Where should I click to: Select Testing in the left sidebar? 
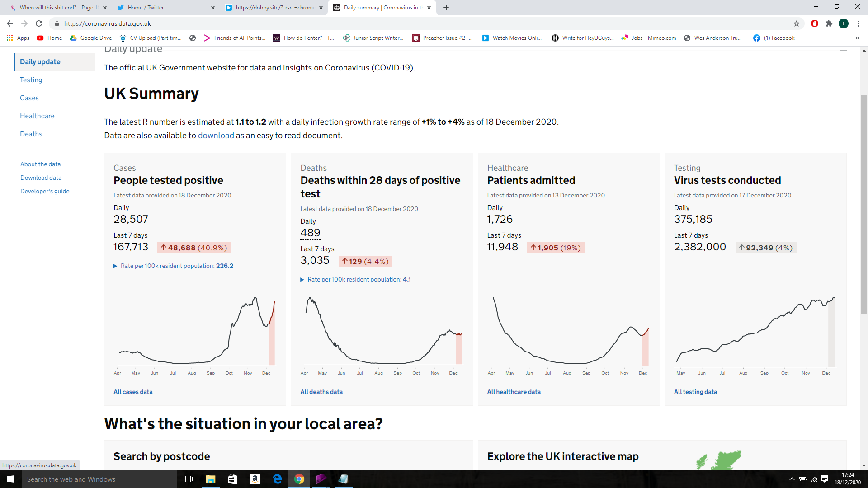pos(31,80)
